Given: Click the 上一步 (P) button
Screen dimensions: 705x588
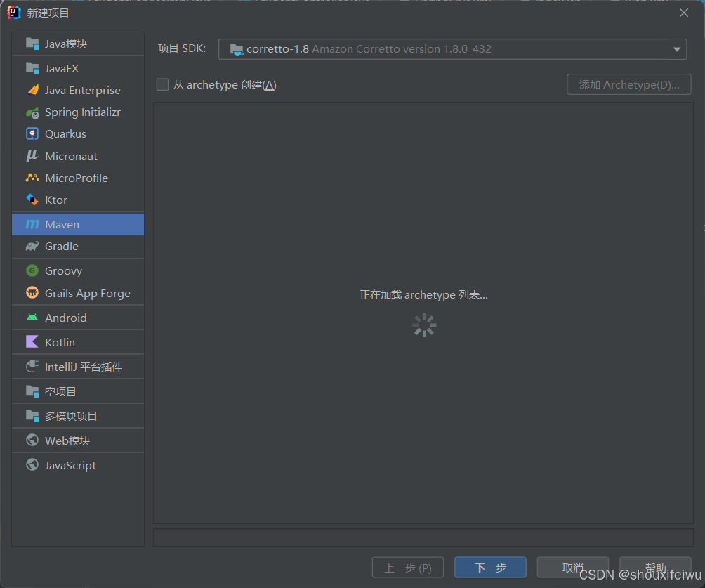Looking at the screenshot, I should coord(408,568).
